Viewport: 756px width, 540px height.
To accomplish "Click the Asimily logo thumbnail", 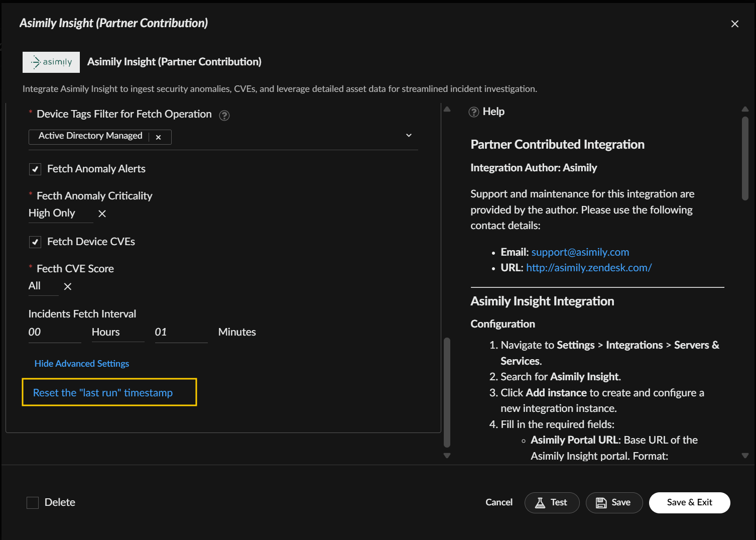I will coord(51,62).
